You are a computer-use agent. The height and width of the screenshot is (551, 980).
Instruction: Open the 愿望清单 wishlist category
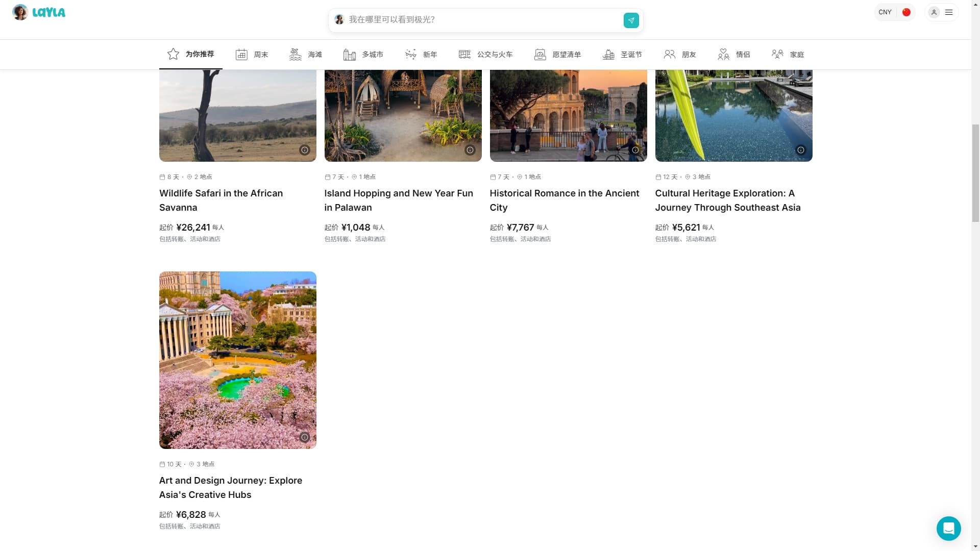[557, 55]
